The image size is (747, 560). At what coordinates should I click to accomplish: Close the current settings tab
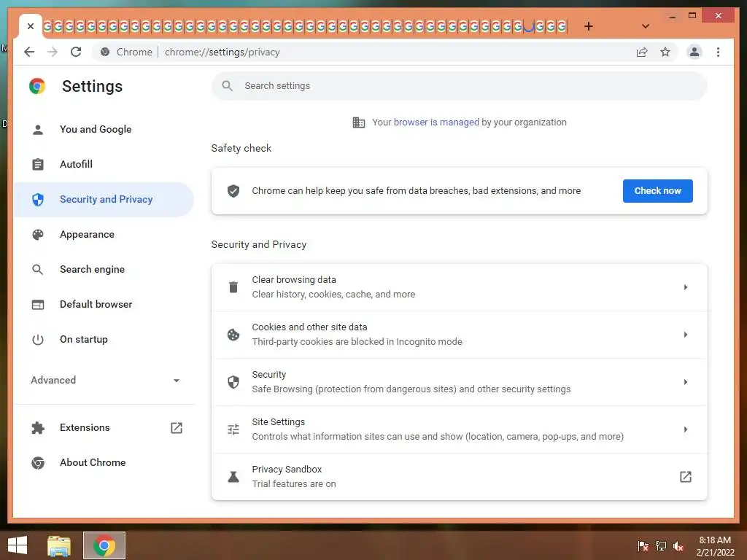31,26
